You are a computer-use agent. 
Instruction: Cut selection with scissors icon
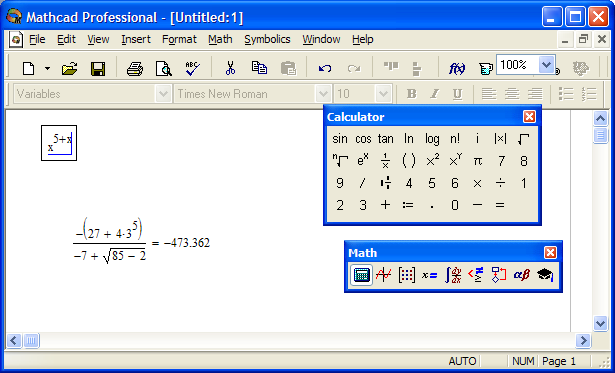point(230,68)
